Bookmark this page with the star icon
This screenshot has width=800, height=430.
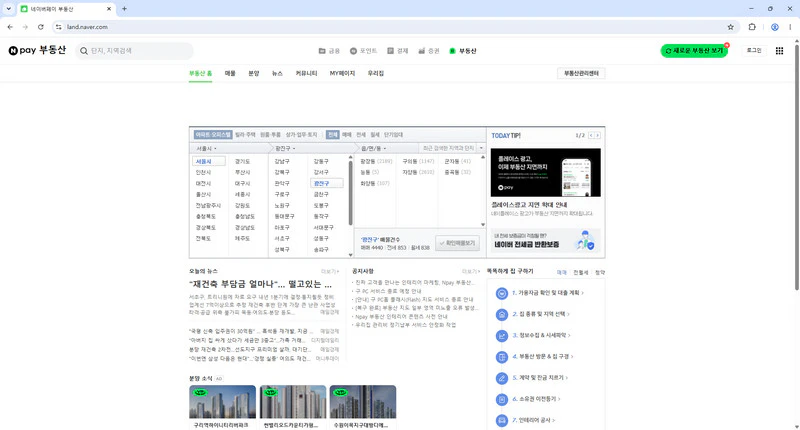730,27
